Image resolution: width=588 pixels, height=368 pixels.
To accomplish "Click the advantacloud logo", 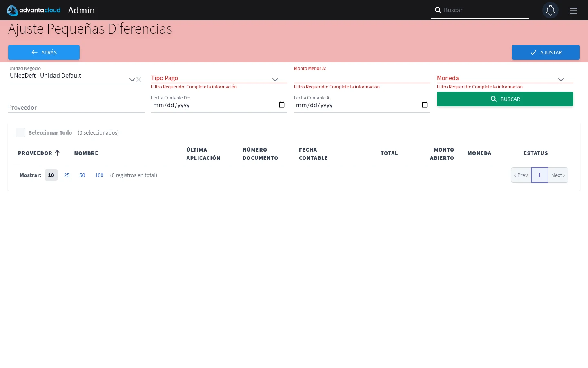I will (x=33, y=10).
